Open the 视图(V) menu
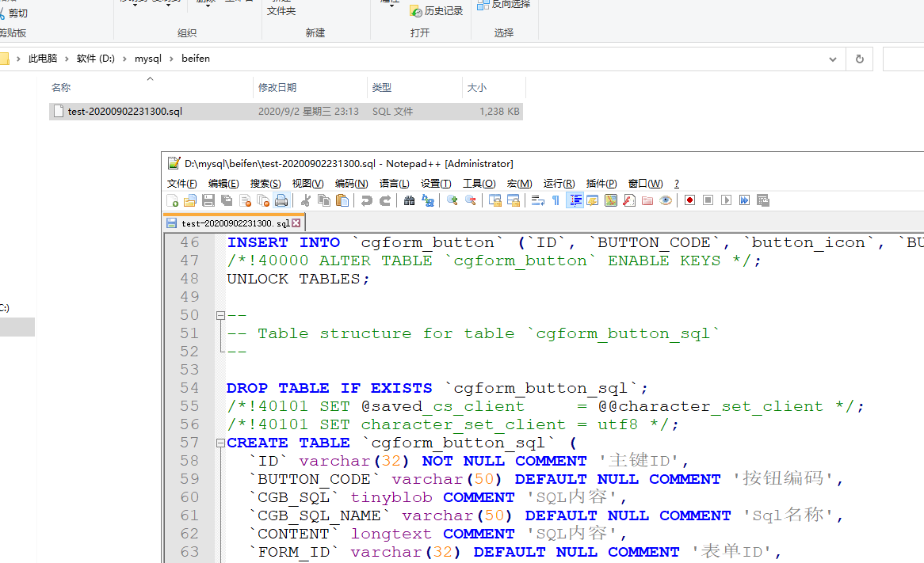 coord(307,184)
